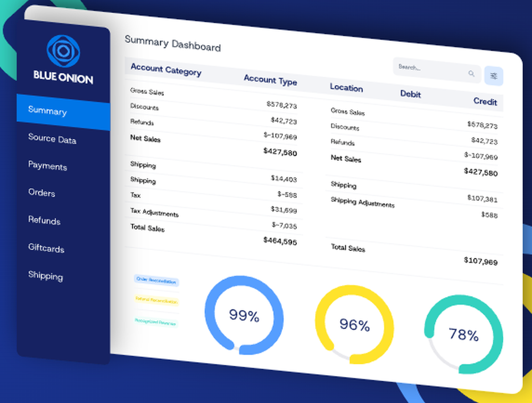Open Source Data in the sidebar
This screenshot has height=403, width=532.
(x=52, y=139)
